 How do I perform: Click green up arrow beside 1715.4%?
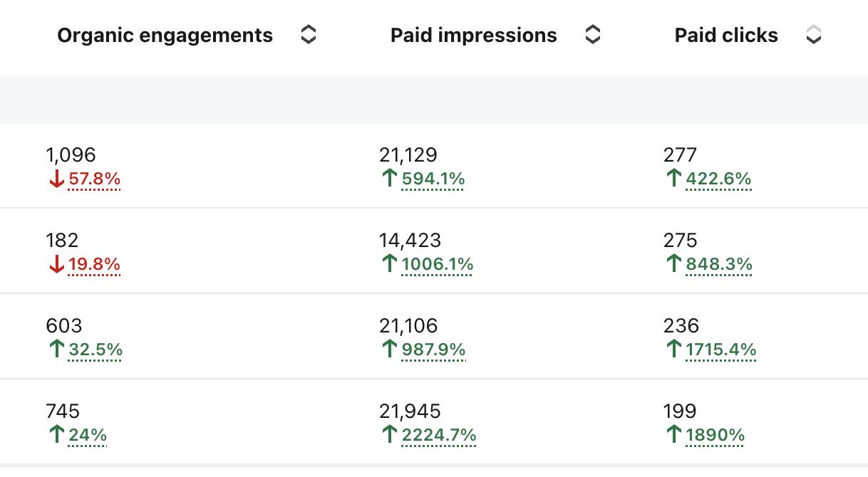[x=674, y=350]
